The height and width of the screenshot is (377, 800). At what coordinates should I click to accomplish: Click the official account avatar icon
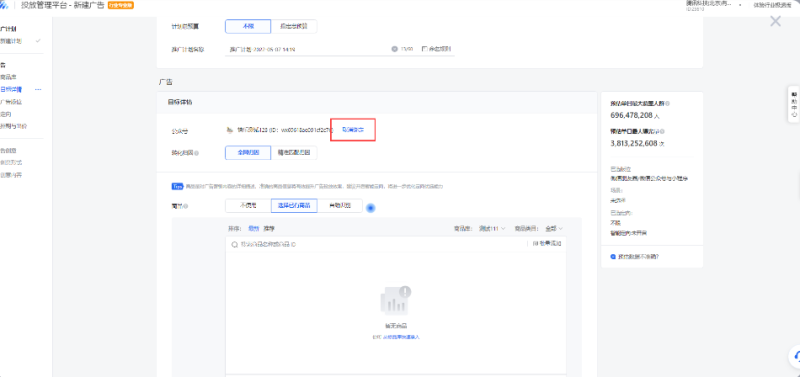[x=230, y=130]
